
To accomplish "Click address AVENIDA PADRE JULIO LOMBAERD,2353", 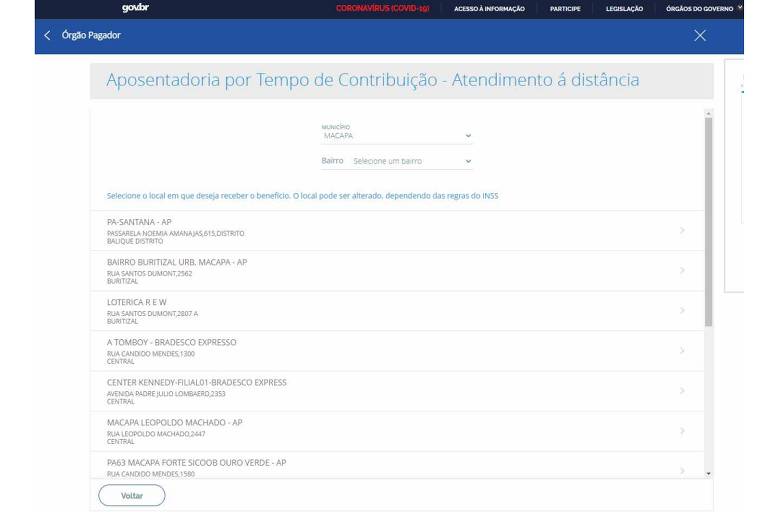I will coord(166,394).
